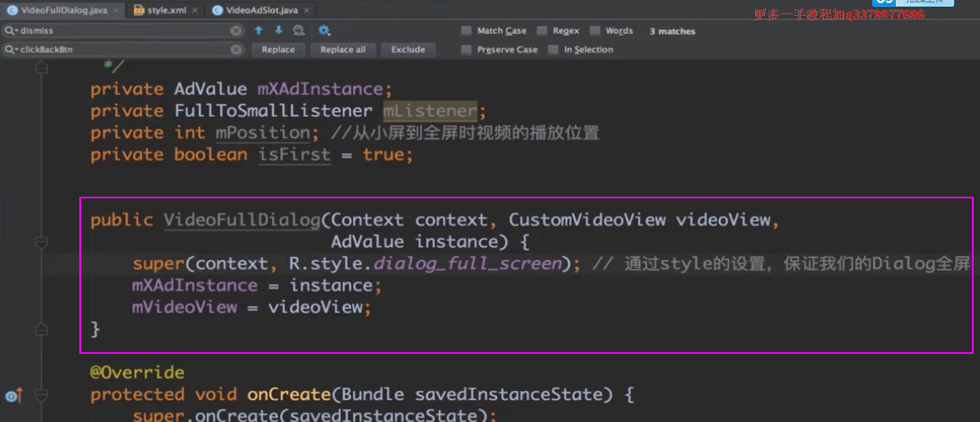The height and width of the screenshot is (422, 980).
Task: Enable the Regex checkbox
Action: point(542,31)
